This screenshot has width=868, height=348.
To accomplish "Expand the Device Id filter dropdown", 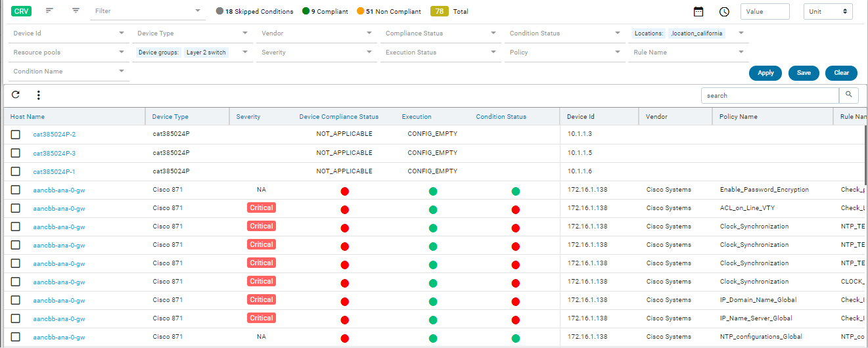I will pyautogui.click(x=122, y=33).
